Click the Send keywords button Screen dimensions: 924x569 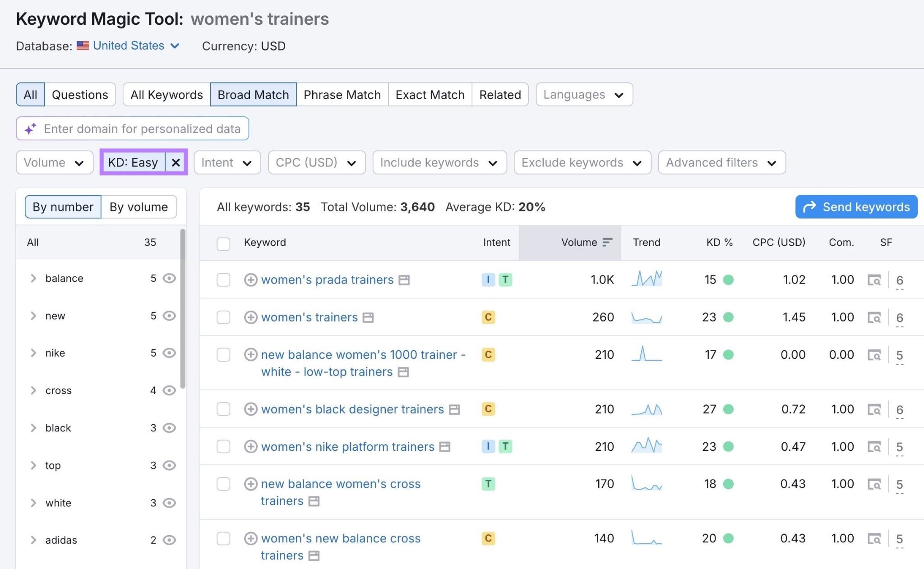click(x=856, y=207)
